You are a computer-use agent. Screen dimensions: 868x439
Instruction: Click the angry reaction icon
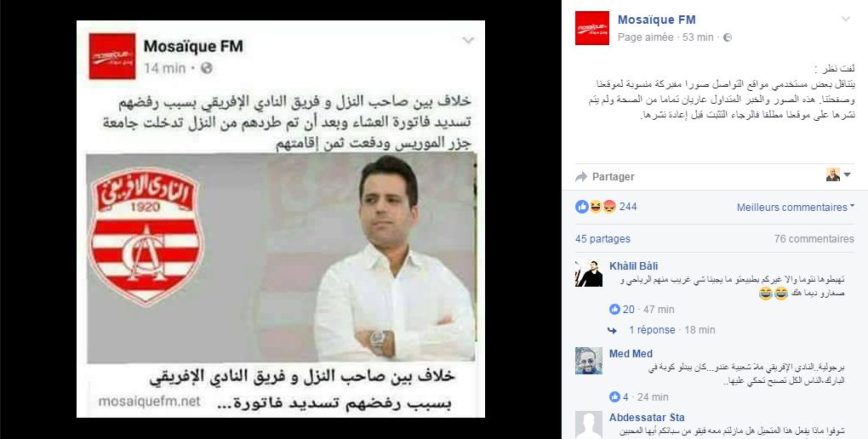(x=609, y=207)
